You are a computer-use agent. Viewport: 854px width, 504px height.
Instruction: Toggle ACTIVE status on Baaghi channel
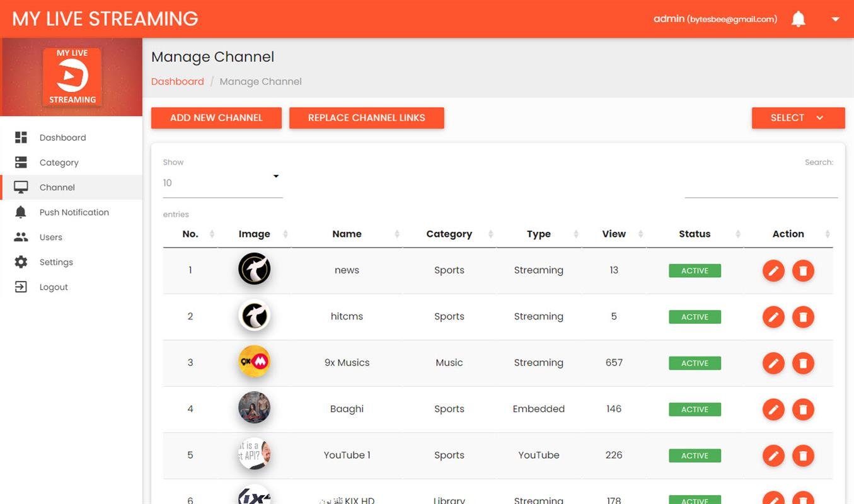(x=695, y=409)
